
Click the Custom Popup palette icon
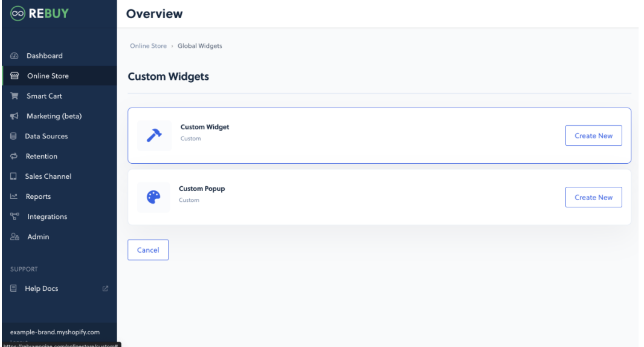point(153,198)
